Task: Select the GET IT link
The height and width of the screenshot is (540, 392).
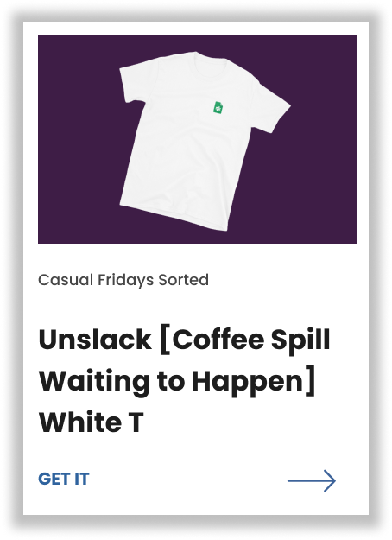Action: click(x=64, y=479)
